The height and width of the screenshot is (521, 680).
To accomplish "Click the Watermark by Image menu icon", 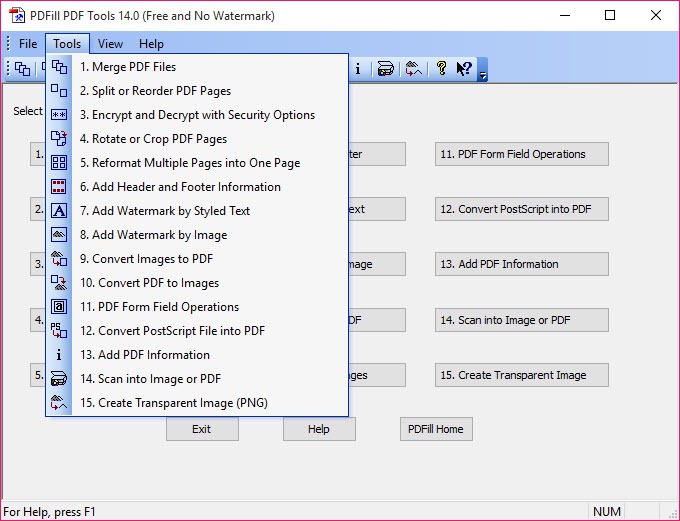I will pos(59,235).
